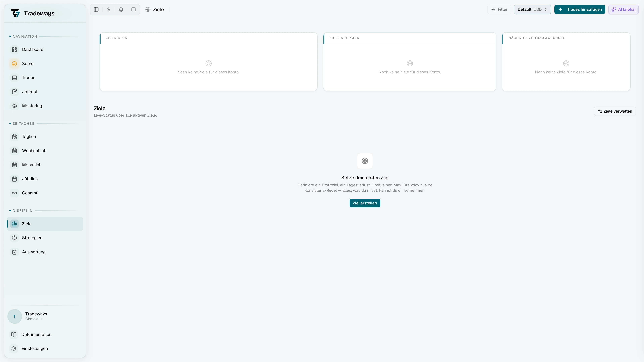
Task: Click the Score compass icon
Action: pyautogui.click(x=14, y=64)
